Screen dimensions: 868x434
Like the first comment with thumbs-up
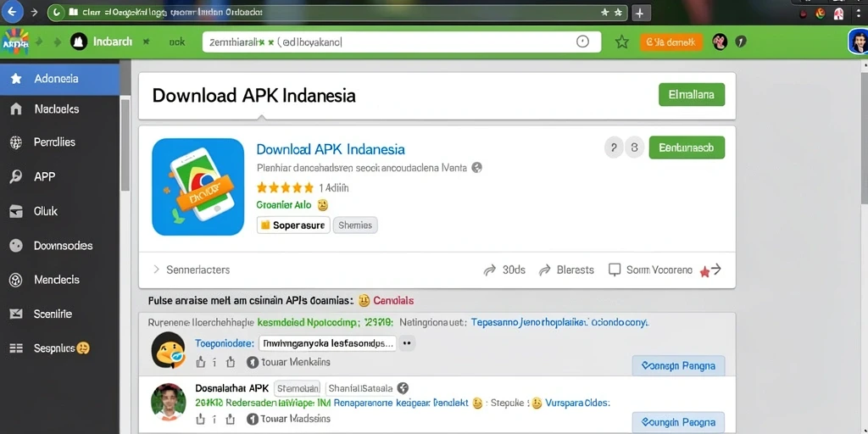coord(200,362)
